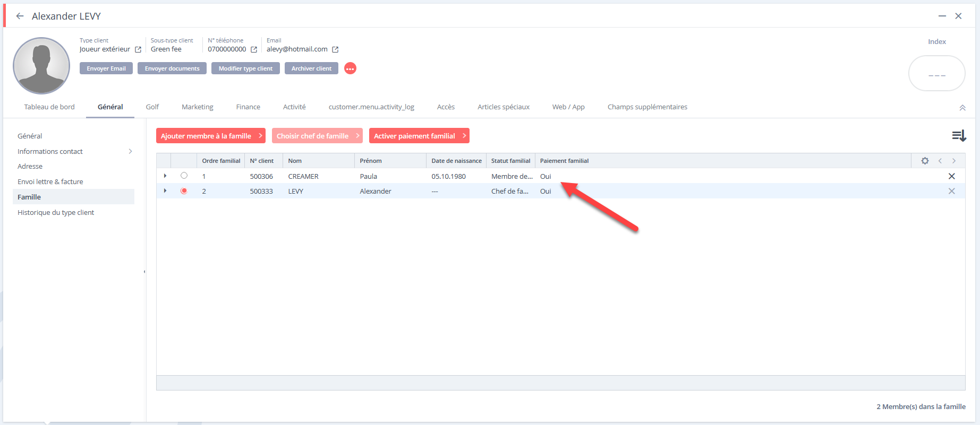Remove CREAMER Paula with X icon

click(x=952, y=176)
